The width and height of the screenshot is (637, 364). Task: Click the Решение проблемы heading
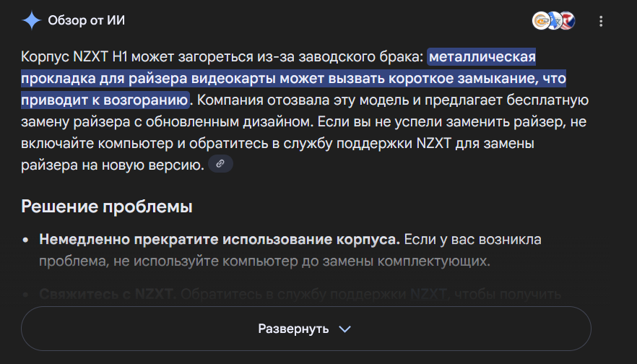pos(107,207)
